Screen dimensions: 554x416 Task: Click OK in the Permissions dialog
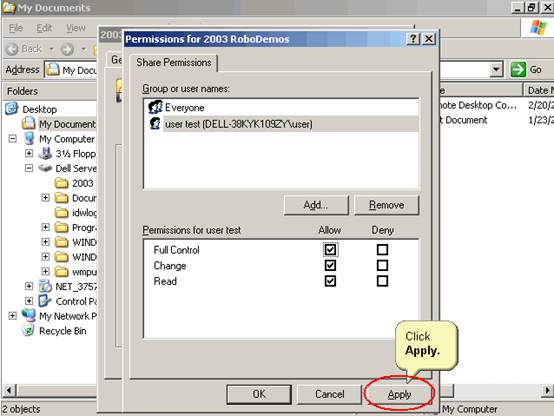[259, 394]
